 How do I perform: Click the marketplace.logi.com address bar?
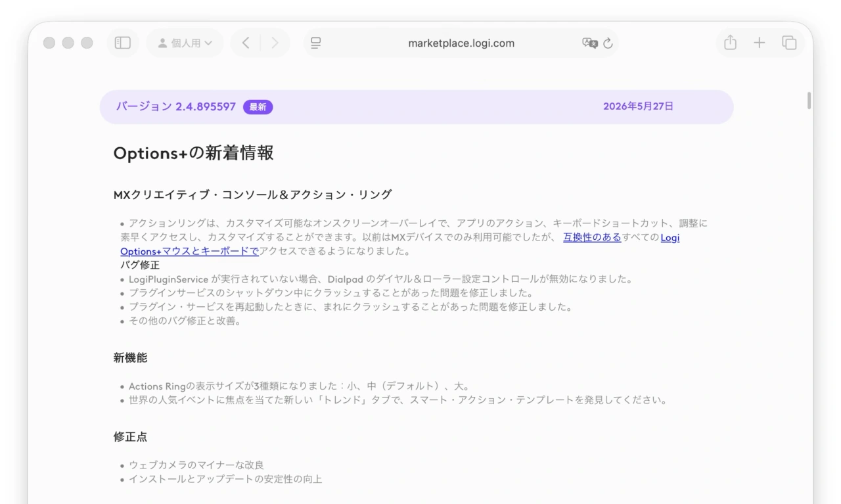461,43
